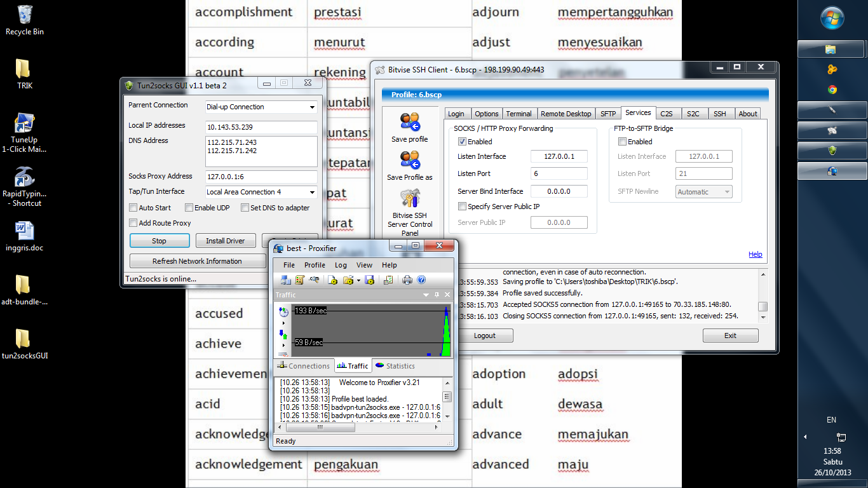Toggle Enable UDP checkbox
Viewport: 868px width, 488px height.
coord(189,208)
